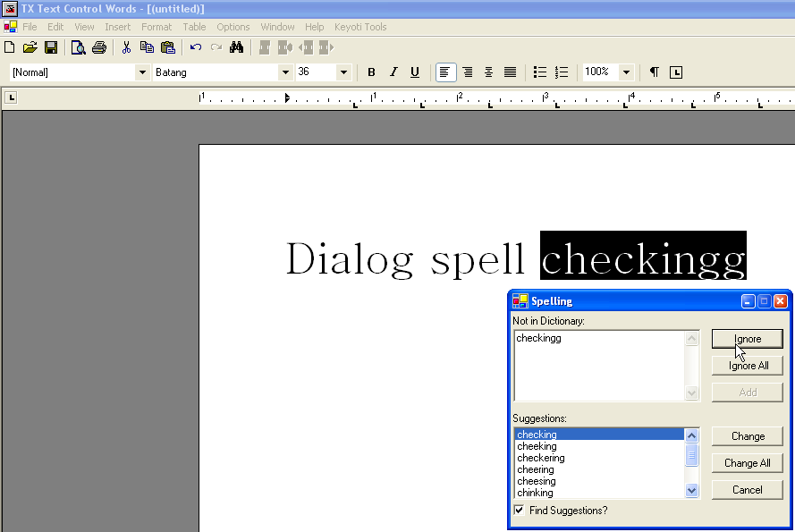
Task: Center the text alignment
Action: tap(488, 72)
